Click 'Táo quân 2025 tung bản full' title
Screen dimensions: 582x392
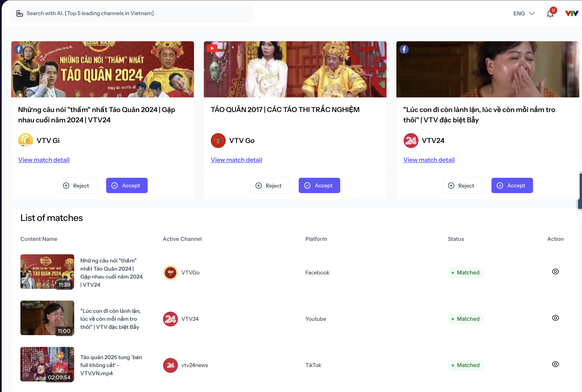pyautogui.click(x=111, y=365)
